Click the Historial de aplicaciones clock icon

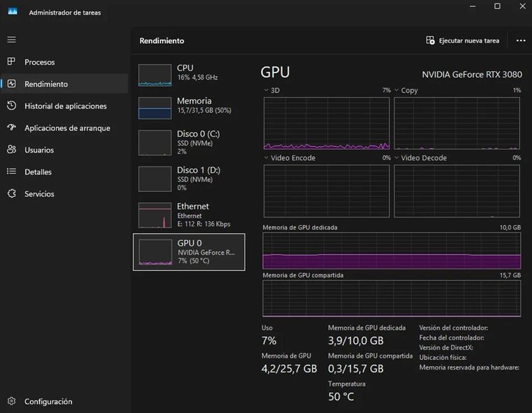tap(11, 106)
